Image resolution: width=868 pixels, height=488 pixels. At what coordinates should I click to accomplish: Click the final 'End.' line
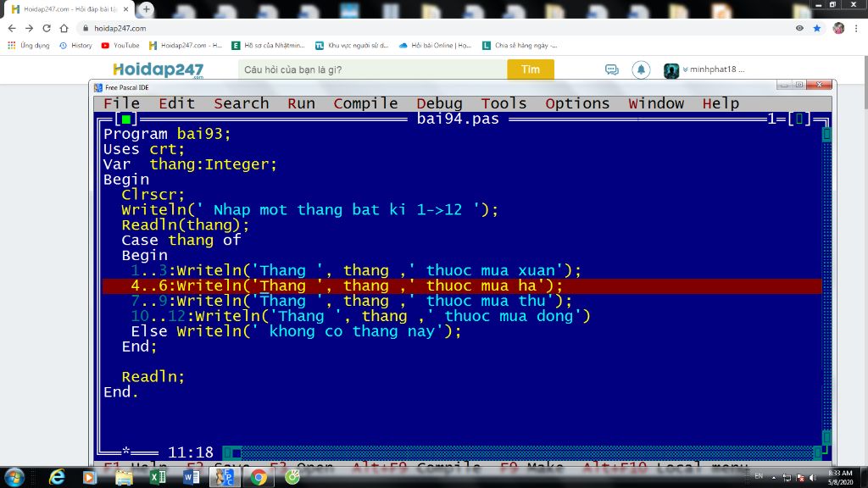point(121,392)
